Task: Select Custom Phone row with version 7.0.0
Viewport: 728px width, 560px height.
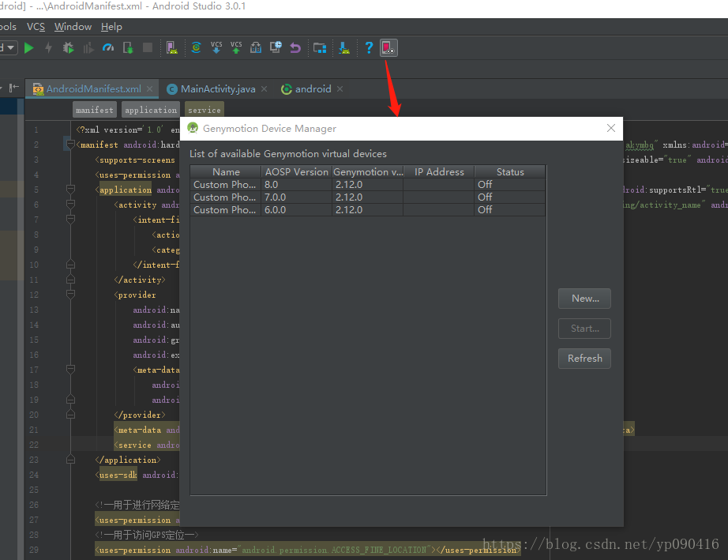Action: pyautogui.click(x=368, y=197)
